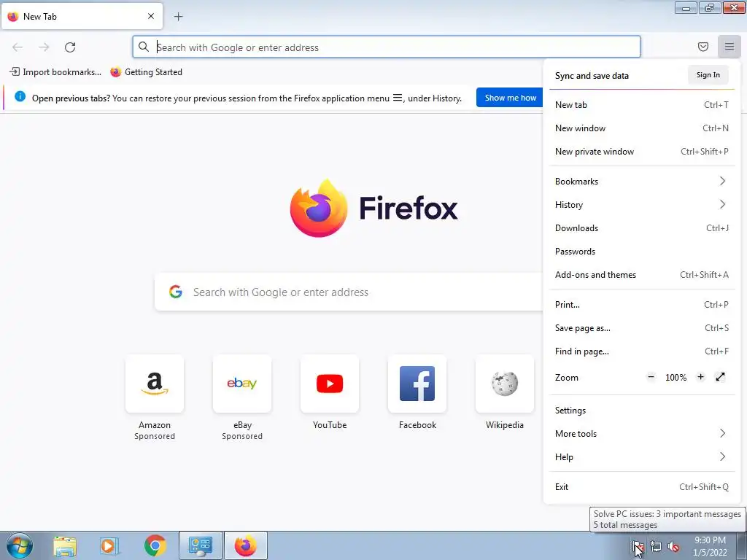Click the muted volume tray icon
747x560 pixels.
[x=673, y=546]
